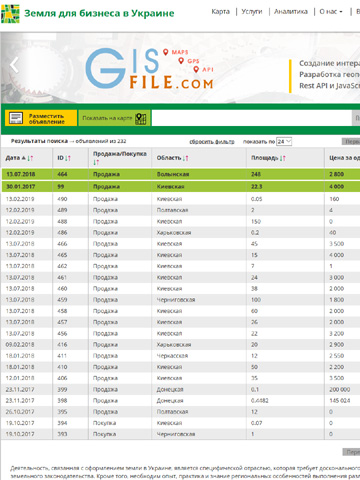
Task: Open the Аналитика menu item
Action: pos(291,12)
